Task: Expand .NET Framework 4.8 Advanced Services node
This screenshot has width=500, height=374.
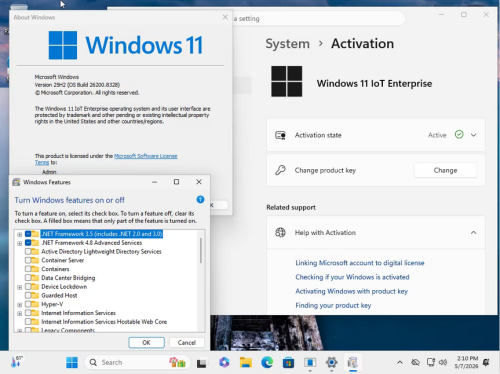Action: [x=20, y=243]
